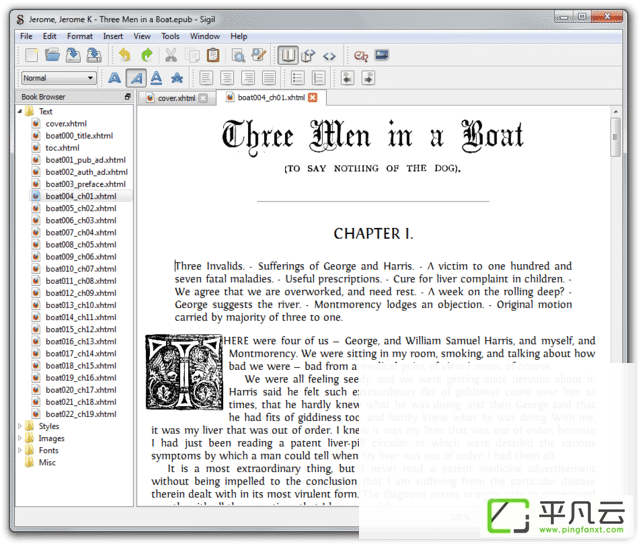Open Find and Replace magnifier icon
Viewport: 640px width, 544px height.
tap(238, 55)
